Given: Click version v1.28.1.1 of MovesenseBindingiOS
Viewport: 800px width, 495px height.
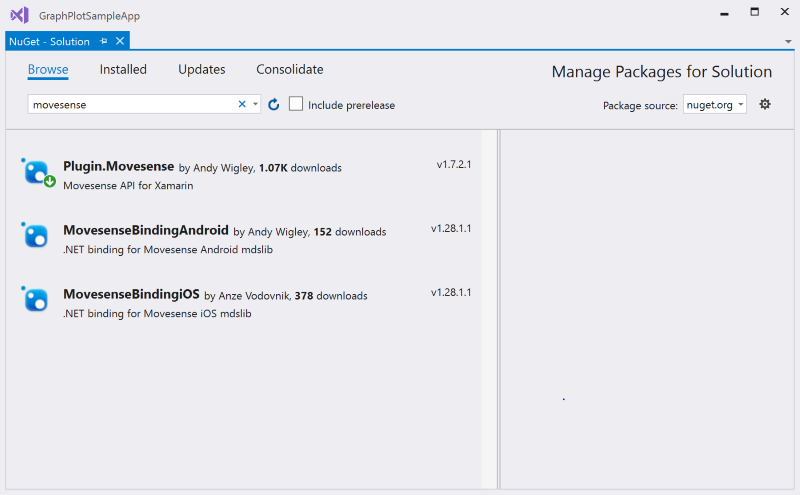Looking at the screenshot, I should [x=451, y=292].
